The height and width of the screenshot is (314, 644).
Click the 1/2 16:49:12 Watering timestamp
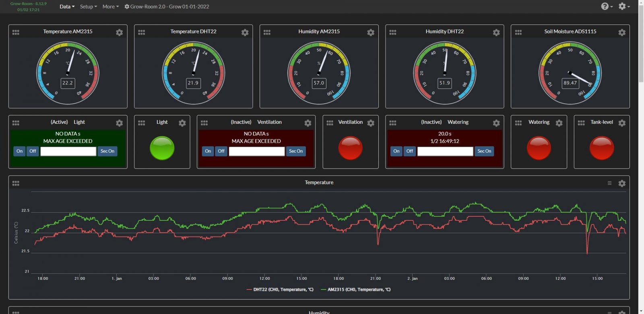point(445,141)
